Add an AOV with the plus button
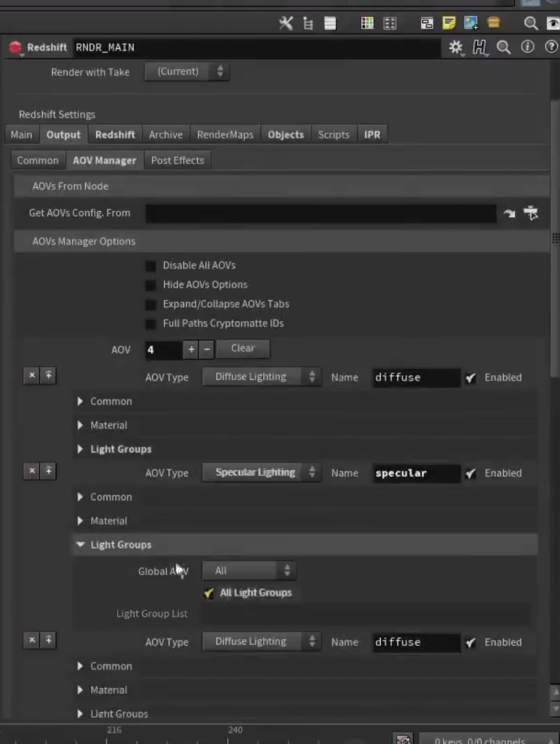Screen dimensions: 560x744 [x=191, y=349]
